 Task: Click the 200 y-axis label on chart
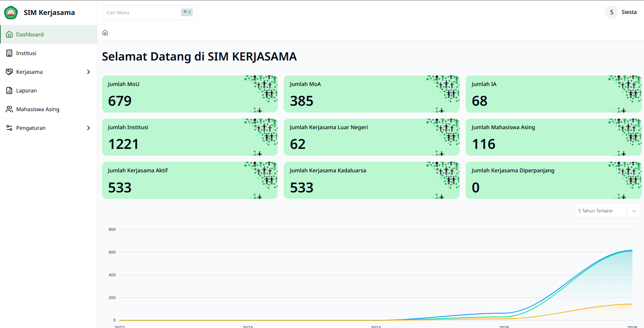[112, 298]
